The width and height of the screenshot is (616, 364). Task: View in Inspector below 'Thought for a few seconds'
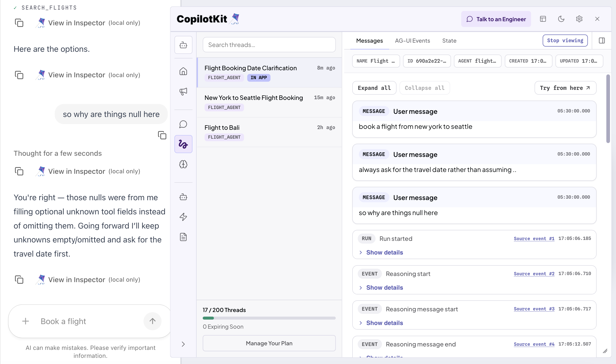point(88,171)
